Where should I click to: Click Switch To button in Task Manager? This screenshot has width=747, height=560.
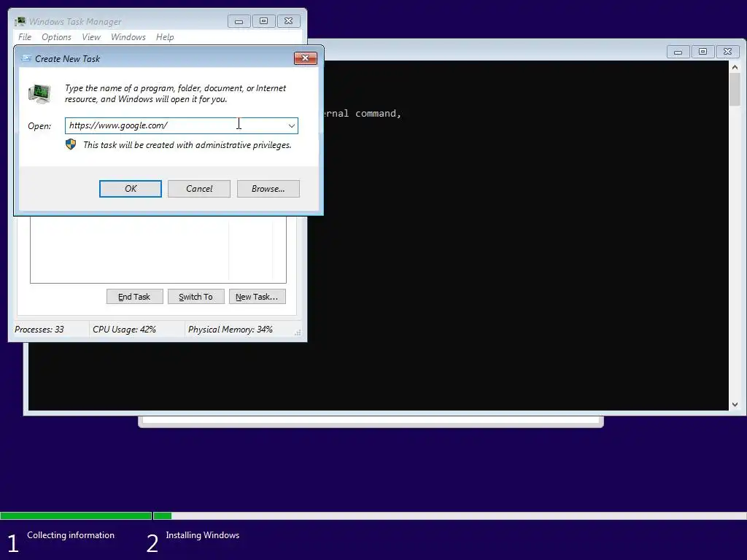196,297
